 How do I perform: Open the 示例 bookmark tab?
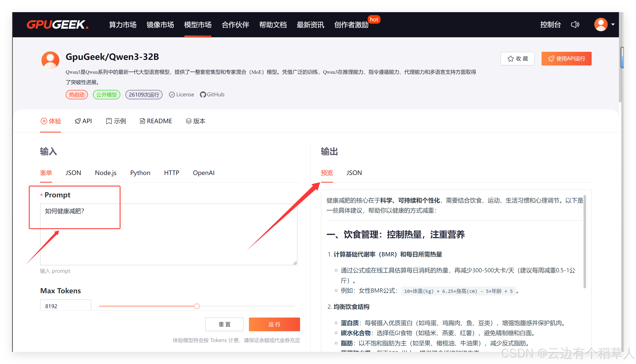click(x=116, y=121)
